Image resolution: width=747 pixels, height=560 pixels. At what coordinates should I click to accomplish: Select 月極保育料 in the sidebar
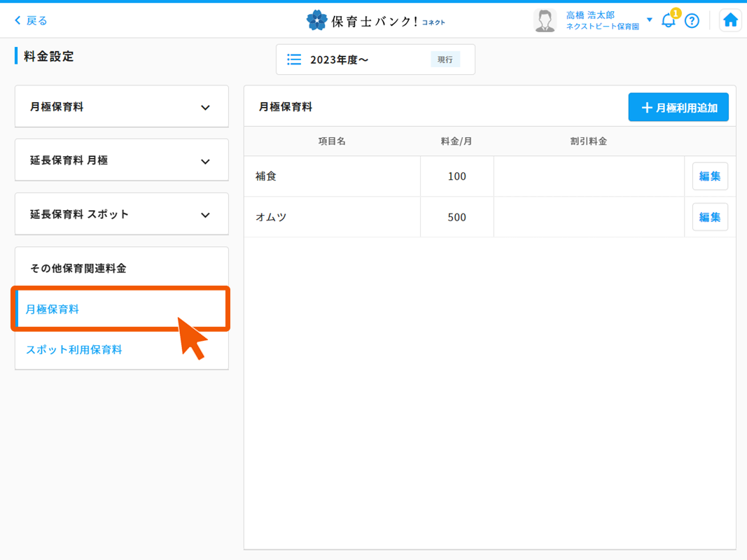pos(53,309)
